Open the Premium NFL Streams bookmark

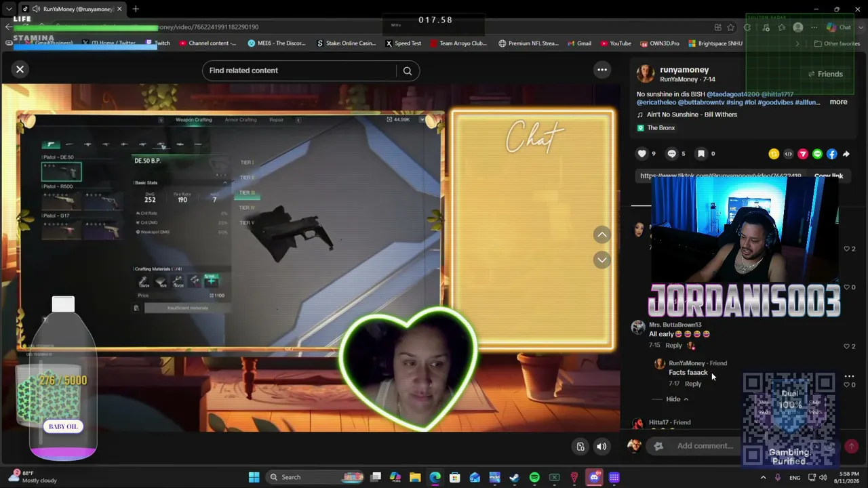pos(528,43)
